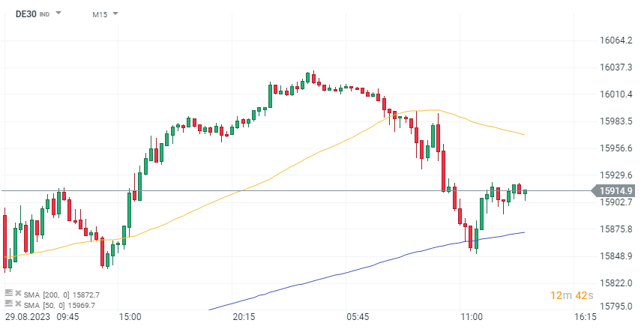Open the DE30 instrument dropdown arrow
Screen dimensions: 644x329
coord(59,14)
